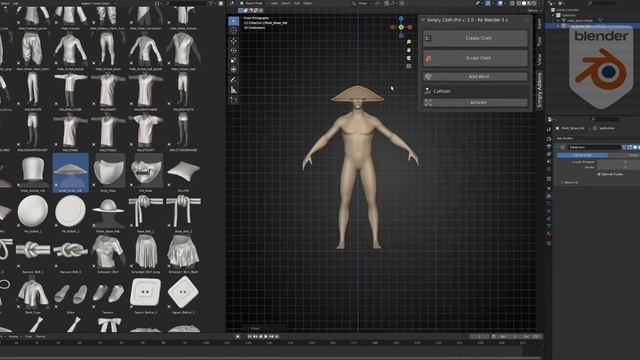Toggle viewport gizmo visibility button
Viewport: 640px width, 360px height.
(488, 3)
